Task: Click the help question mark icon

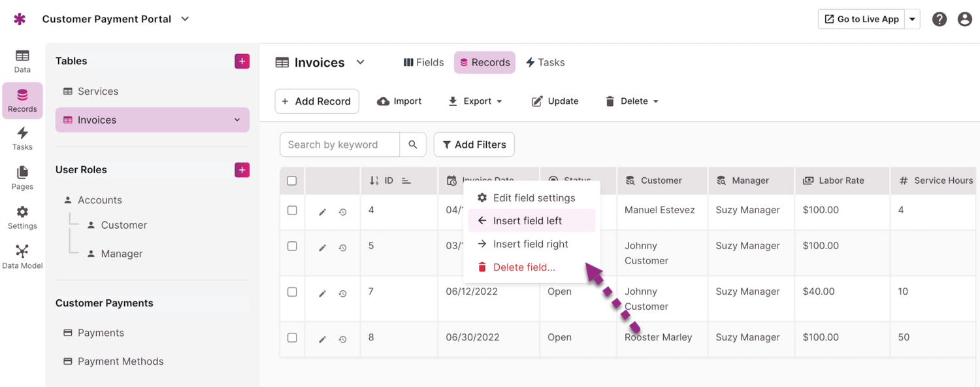Action: [x=939, y=19]
